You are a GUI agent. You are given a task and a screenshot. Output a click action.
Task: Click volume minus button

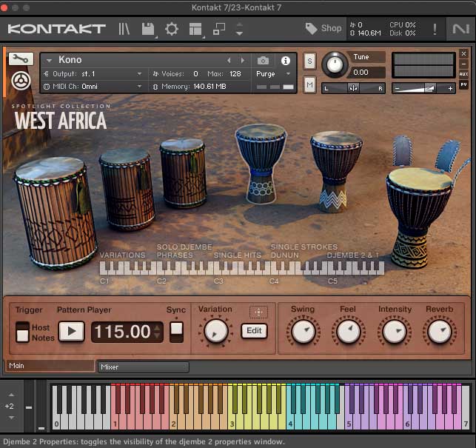click(397, 88)
